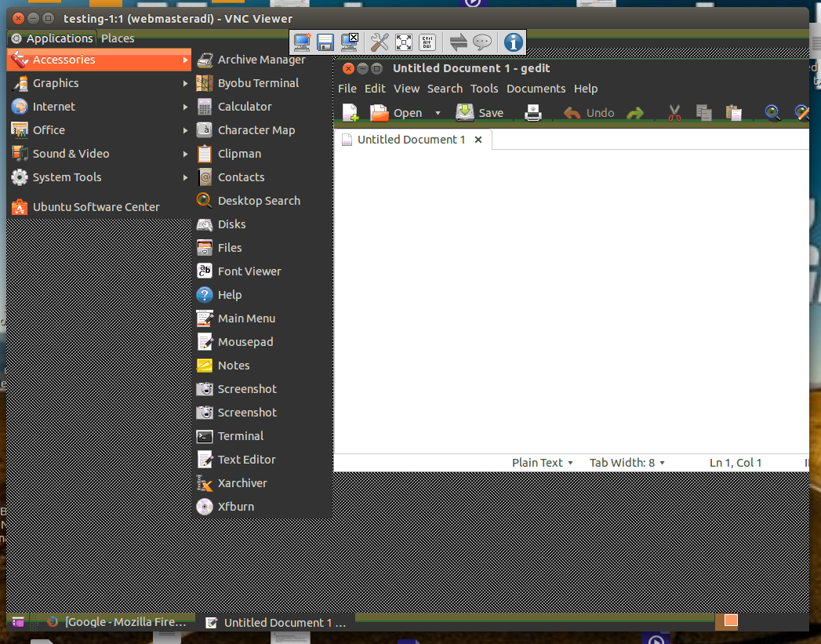Launch Mousepad editor
Screen dimensions: 821x644
[263, 342]
